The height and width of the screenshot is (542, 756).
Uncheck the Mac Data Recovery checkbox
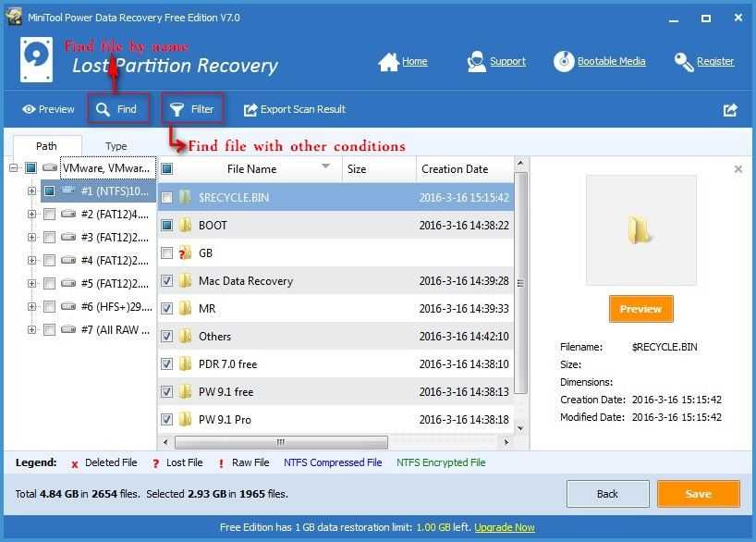click(x=167, y=281)
